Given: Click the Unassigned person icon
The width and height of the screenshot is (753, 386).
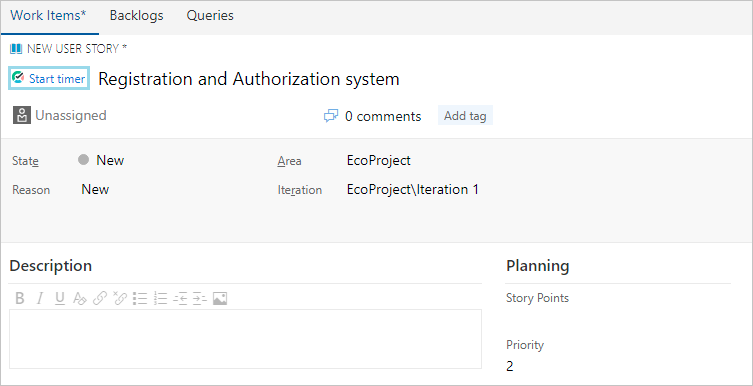Looking at the screenshot, I should 22,116.
